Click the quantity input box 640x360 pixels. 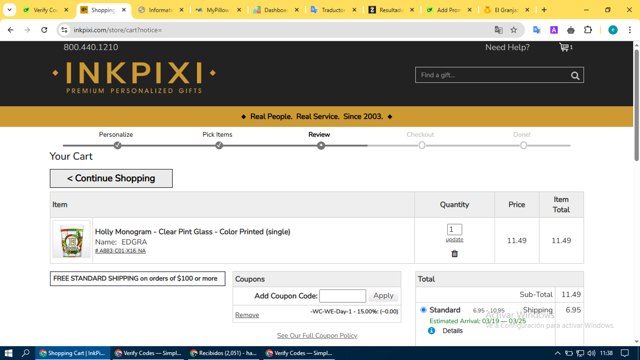[454, 229]
